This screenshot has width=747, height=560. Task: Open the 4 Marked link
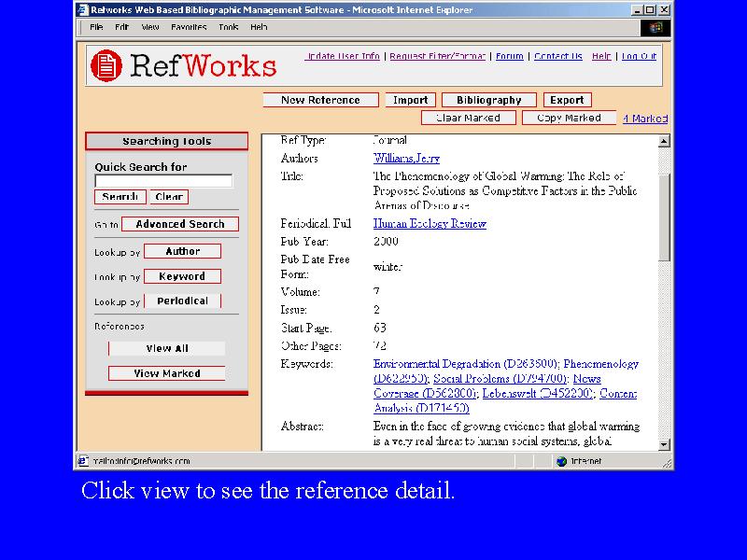point(645,119)
